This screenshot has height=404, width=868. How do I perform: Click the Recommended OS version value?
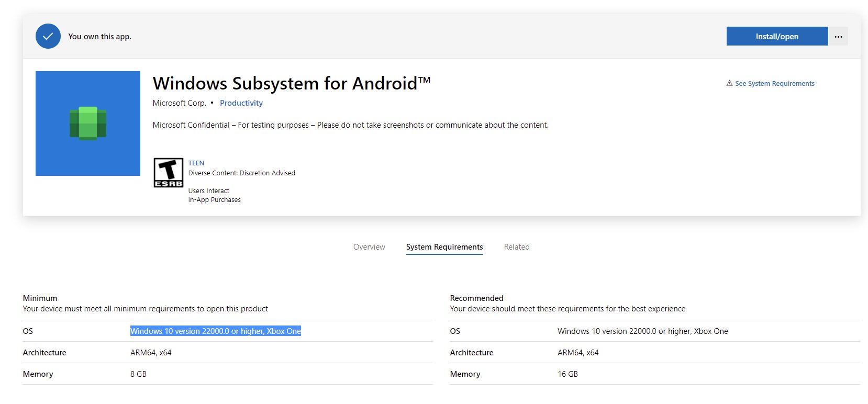click(642, 331)
